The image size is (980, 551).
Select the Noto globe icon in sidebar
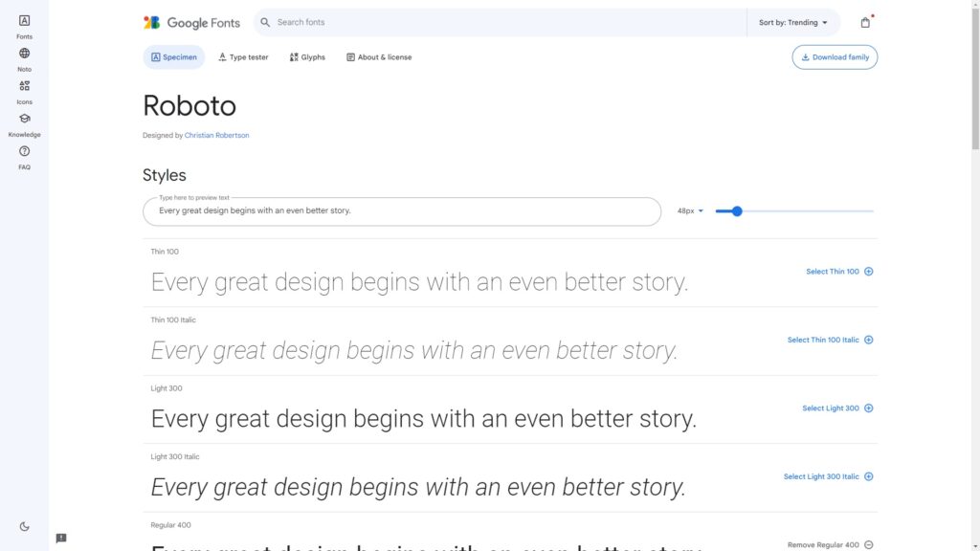pyautogui.click(x=24, y=55)
